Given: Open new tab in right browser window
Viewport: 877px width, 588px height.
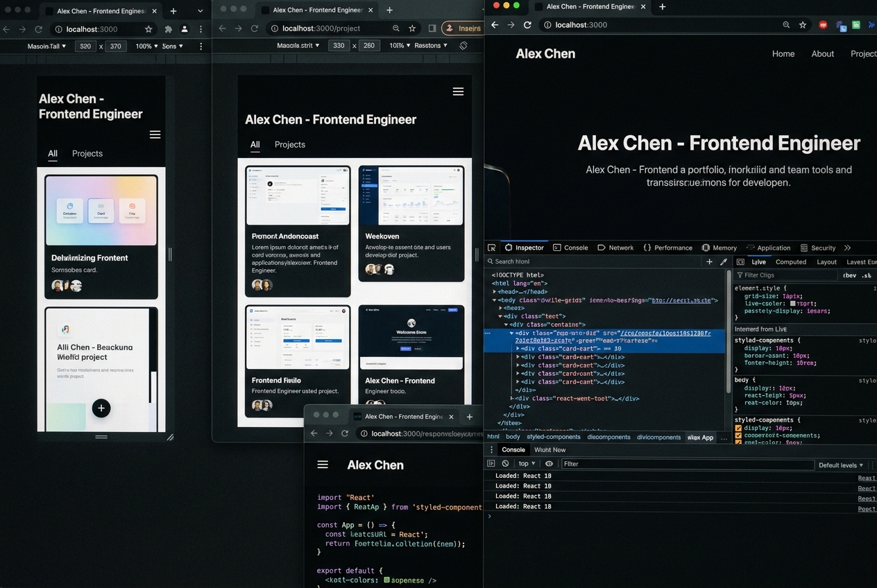Looking at the screenshot, I should pos(663,6).
